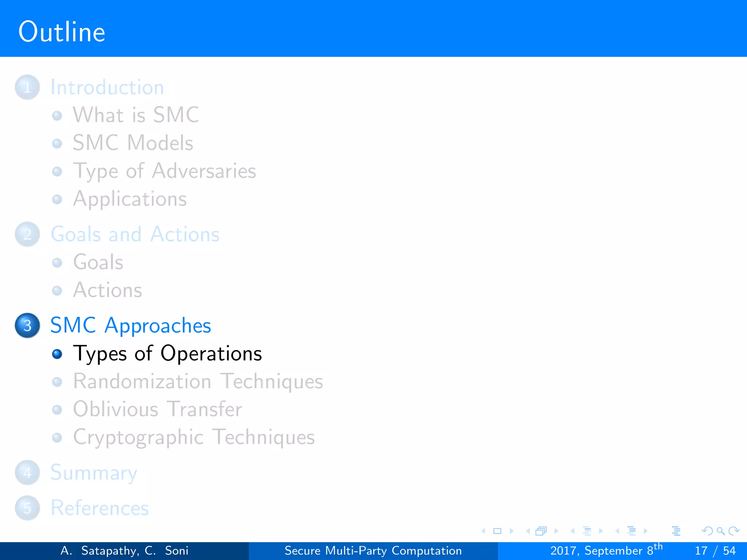Open the SMC Approaches section heading
747x560 pixels.
(x=131, y=325)
